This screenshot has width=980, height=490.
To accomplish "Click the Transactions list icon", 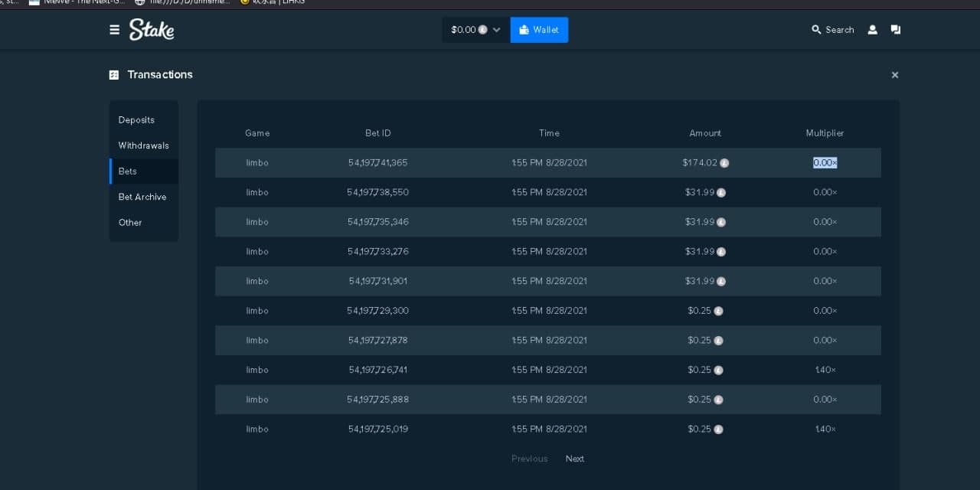I will (x=114, y=75).
